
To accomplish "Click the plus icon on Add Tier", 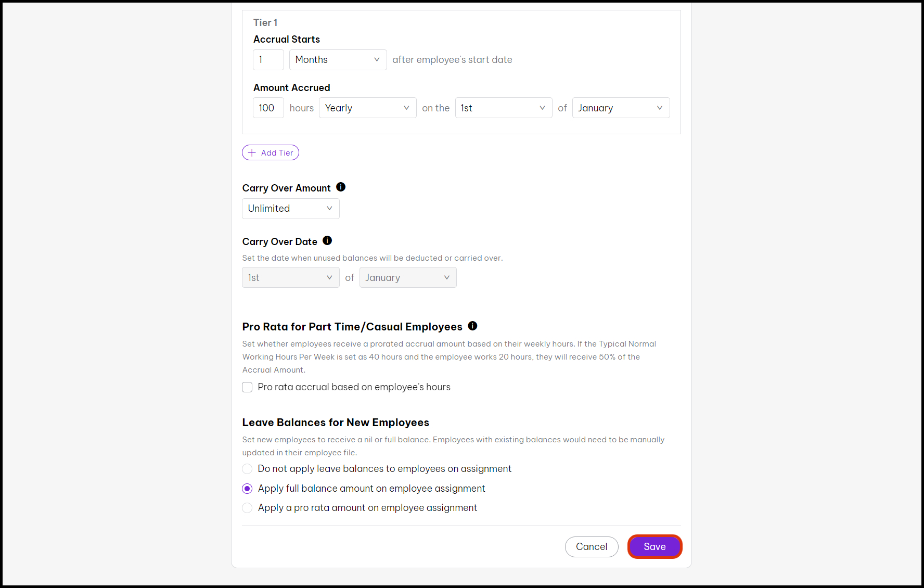I will pos(252,153).
